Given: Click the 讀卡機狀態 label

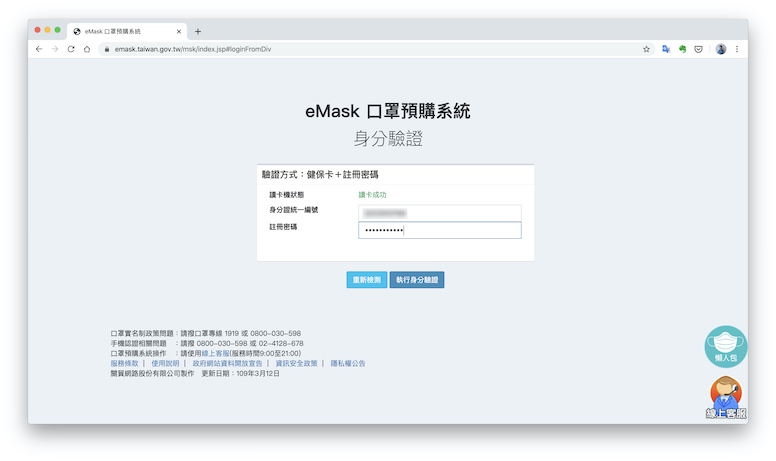Looking at the screenshot, I should click(287, 195).
